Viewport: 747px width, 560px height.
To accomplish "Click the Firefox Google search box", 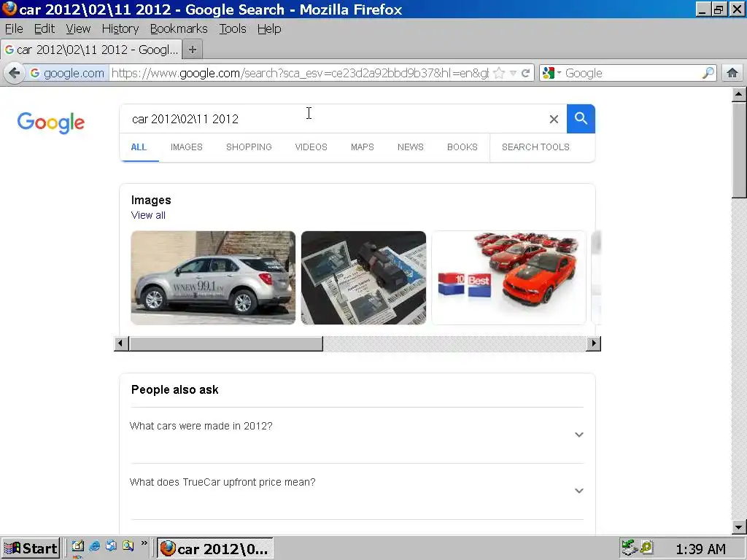I will click(x=631, y=73).
